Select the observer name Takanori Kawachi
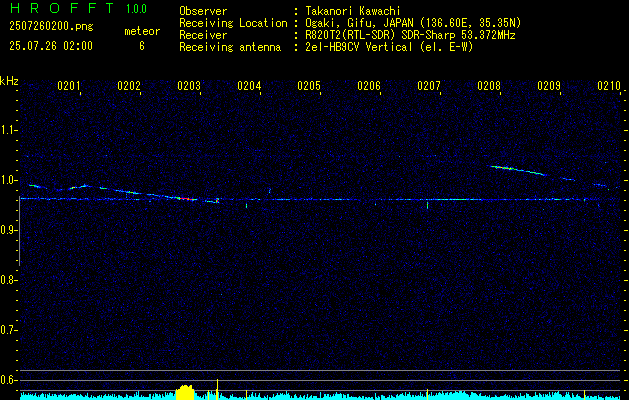 (x=353, y=11)
